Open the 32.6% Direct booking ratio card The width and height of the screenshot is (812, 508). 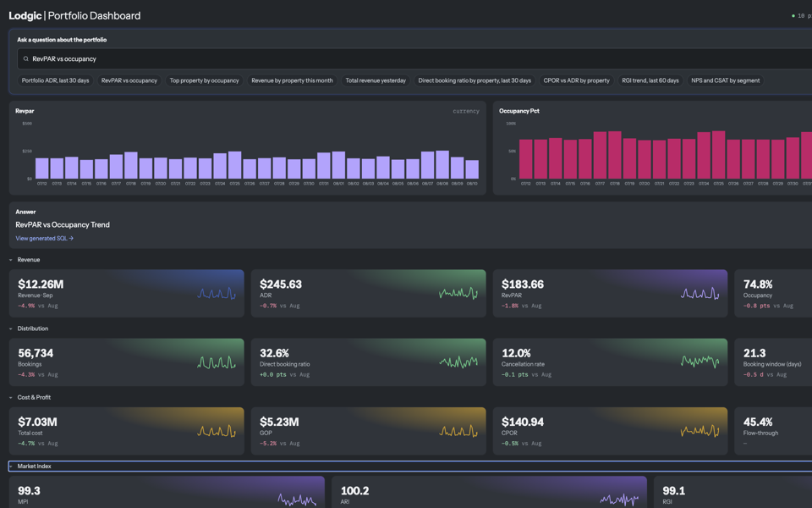coord(368,362)
